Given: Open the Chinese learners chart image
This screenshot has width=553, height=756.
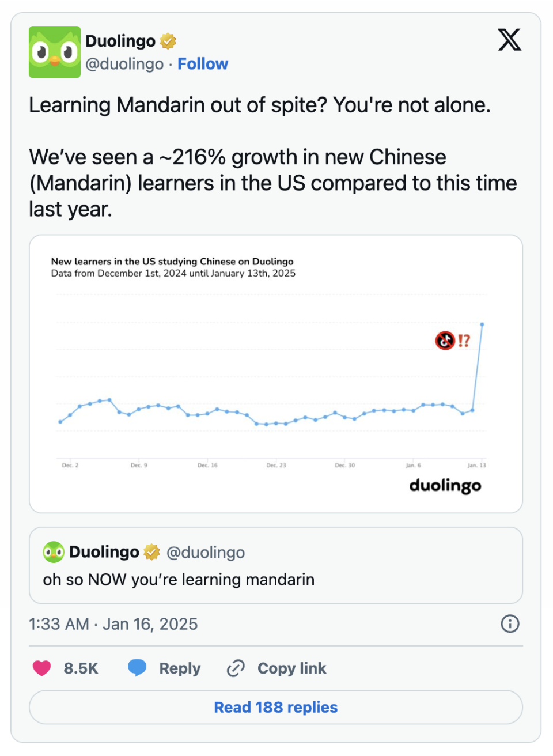Looking at the screenshot, I should pyautogui.click(x=276, y=373).
